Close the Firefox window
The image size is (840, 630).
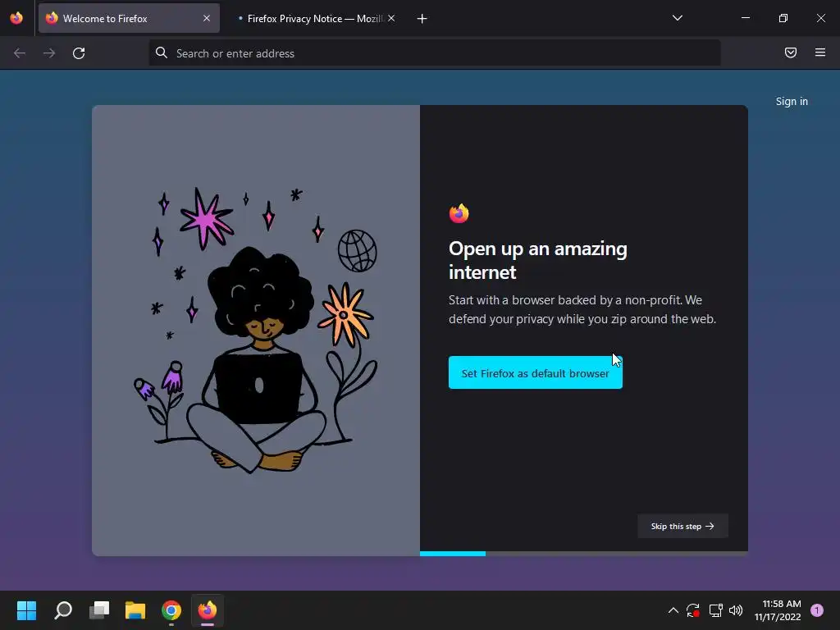[x=820, y=18]
